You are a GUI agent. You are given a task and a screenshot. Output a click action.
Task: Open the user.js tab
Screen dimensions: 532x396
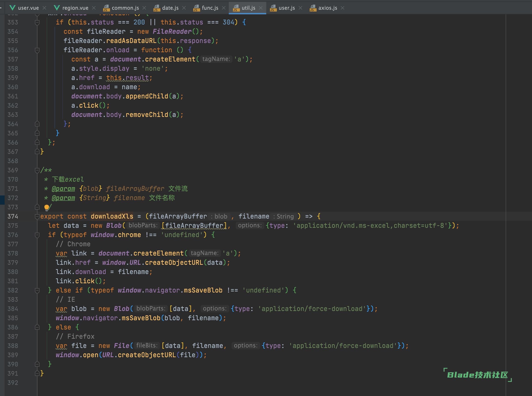287,8
